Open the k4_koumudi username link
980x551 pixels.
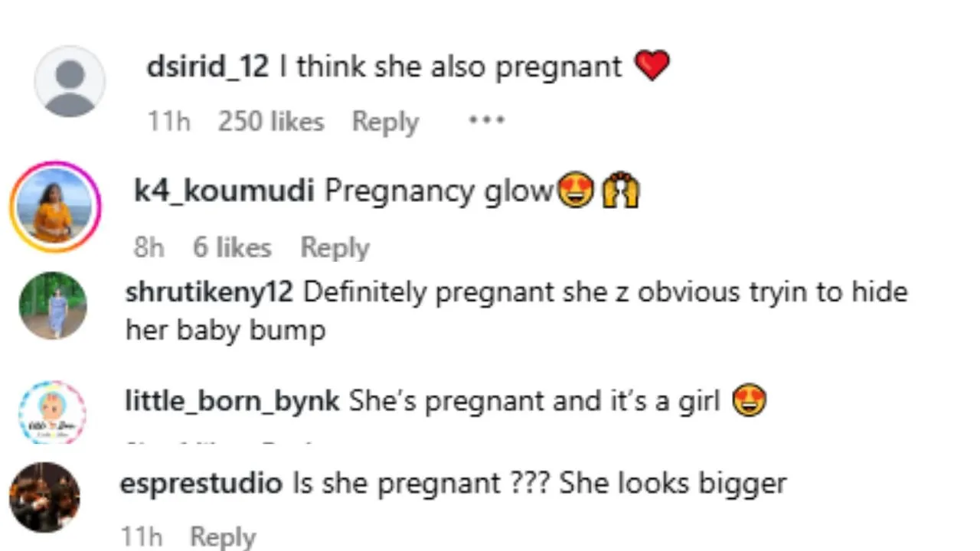click(x=224, y=191)
